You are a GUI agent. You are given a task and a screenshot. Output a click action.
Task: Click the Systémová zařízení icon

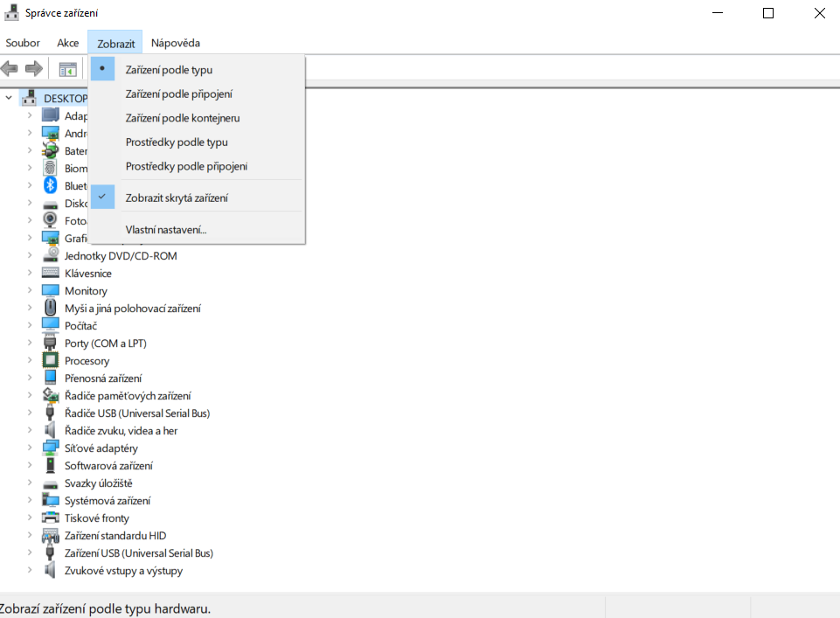tap(51, 500)
